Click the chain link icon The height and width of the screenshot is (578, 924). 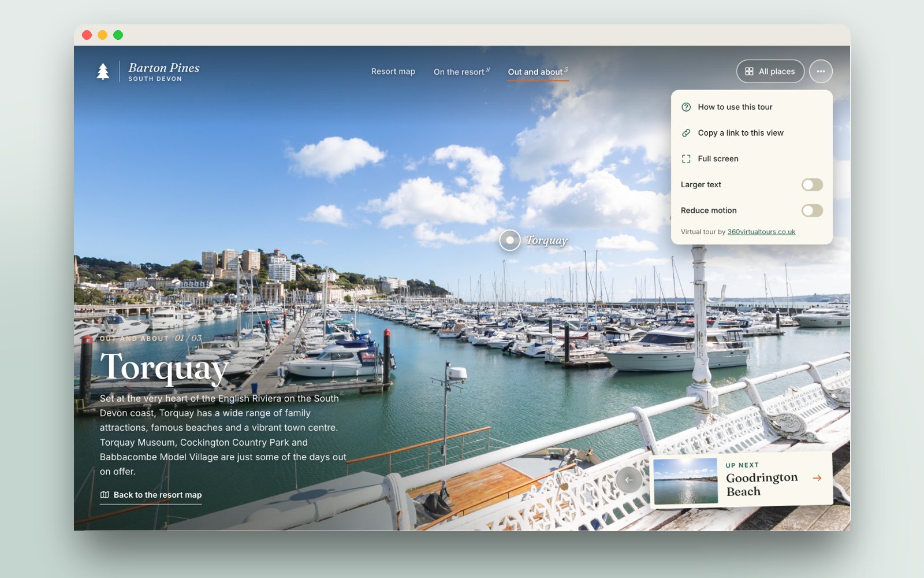pos(686,133)
